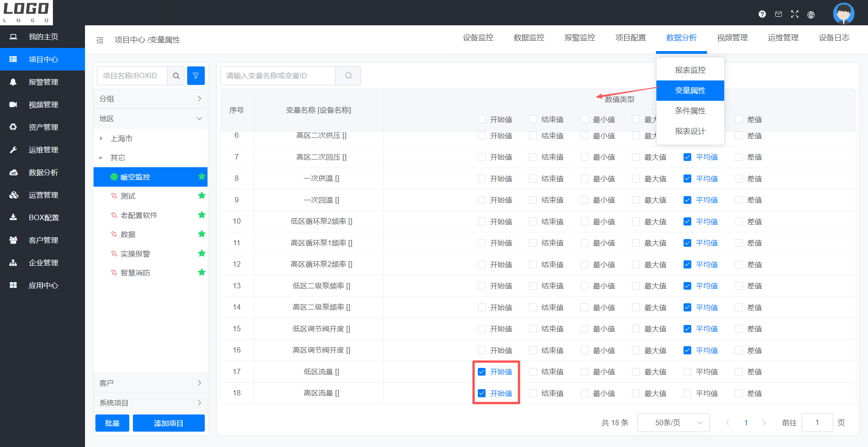
Task: Click the 项目名称/BOXID search field
Action: pyautogui.click(x=132, y=76)
